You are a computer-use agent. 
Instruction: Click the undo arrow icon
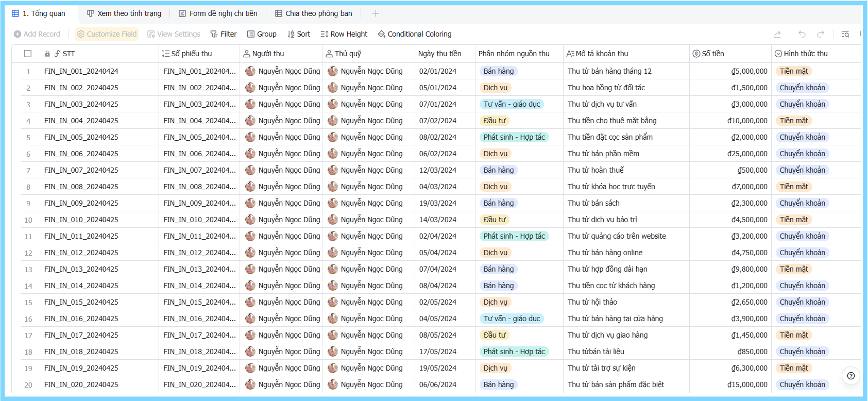click(802, 34)
